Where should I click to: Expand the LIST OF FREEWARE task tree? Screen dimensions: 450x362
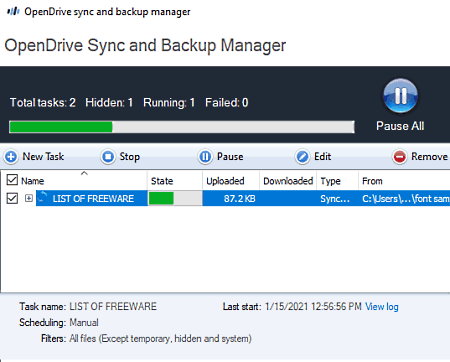coord(29,198)
